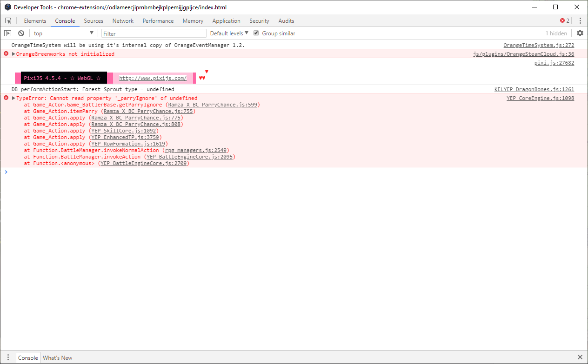Open Ramza_X_BC_ParryChance.js:755 link

(148, 111)
